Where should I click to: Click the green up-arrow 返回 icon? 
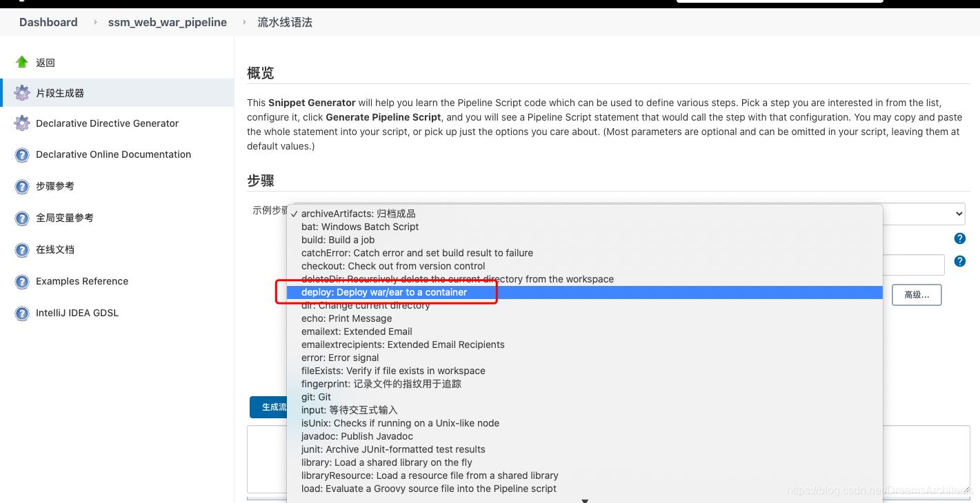tap(22, 62)
